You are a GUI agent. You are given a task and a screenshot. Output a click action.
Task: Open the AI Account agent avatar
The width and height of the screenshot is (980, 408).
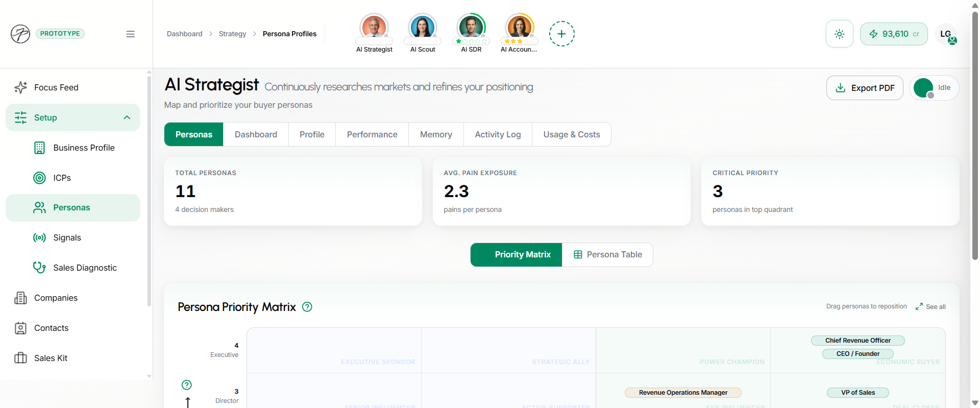520,27
